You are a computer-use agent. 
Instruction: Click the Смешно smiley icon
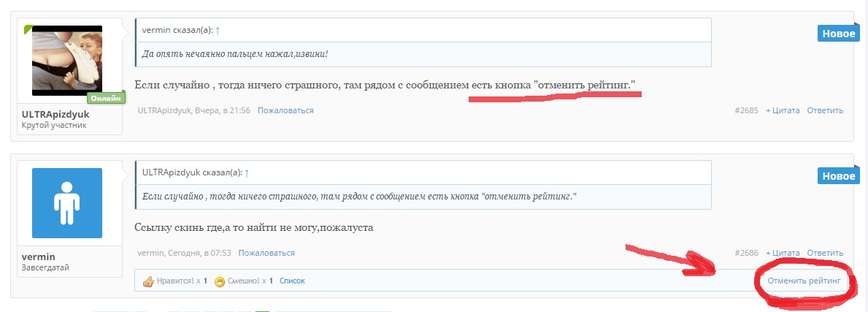coord(219,281)
